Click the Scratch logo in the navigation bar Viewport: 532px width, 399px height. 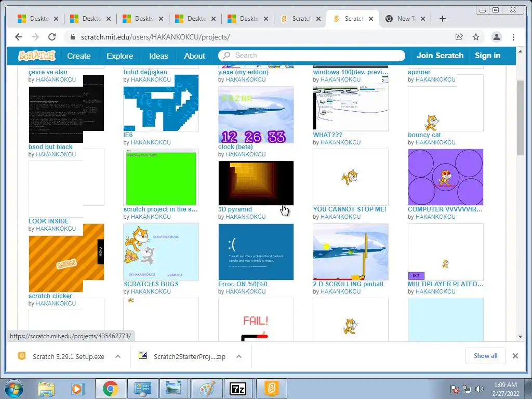tap(37, 56)
